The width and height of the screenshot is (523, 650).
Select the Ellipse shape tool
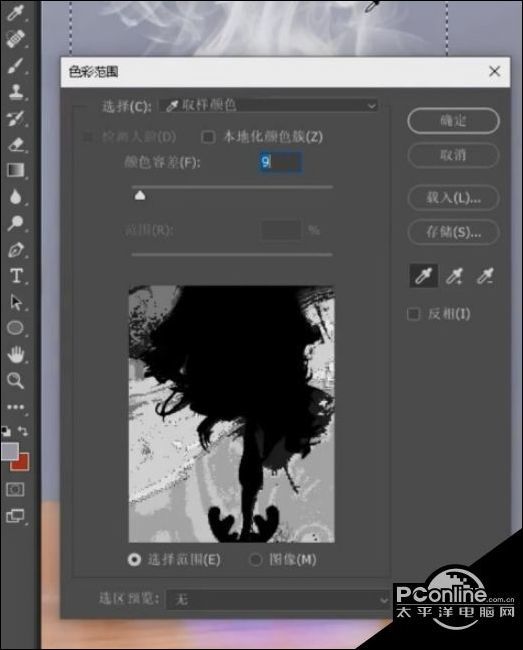tap(16, 328)
